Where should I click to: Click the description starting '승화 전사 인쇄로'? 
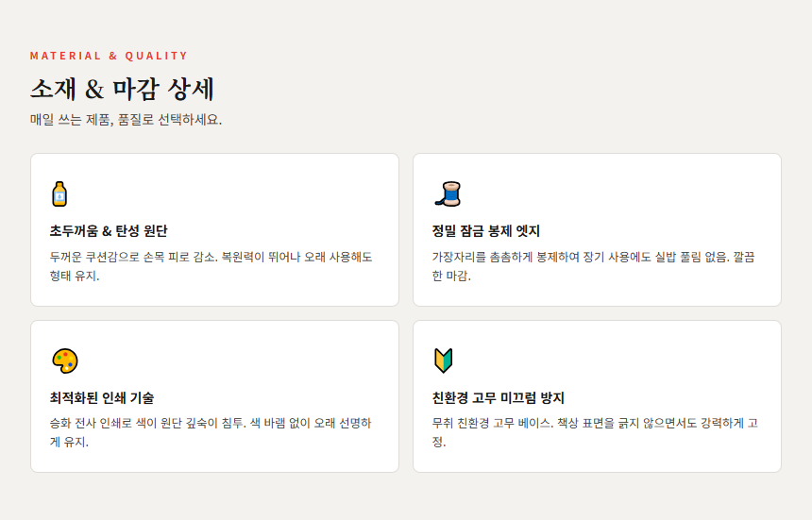click(211, 432)
